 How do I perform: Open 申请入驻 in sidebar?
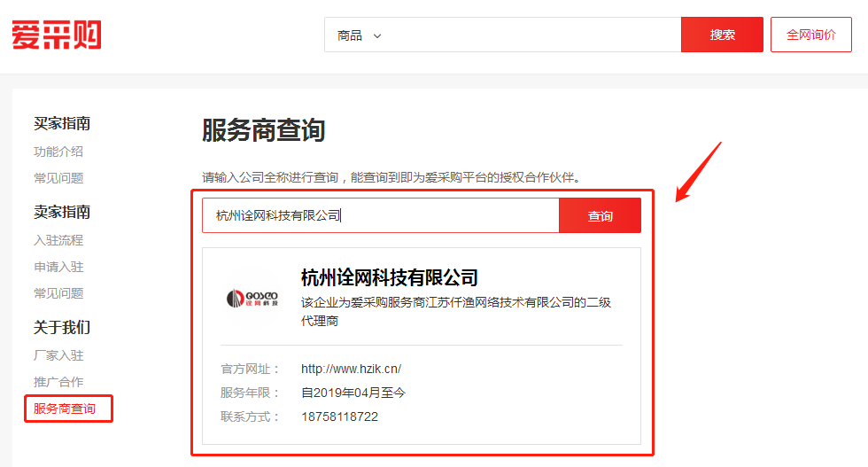[58, 267]
